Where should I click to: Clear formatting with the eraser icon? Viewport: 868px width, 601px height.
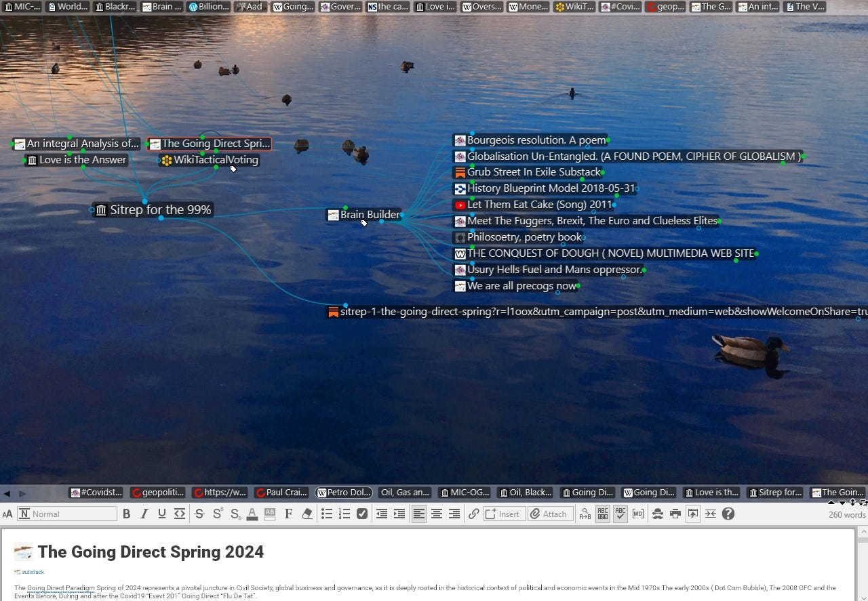coord(307,514)
